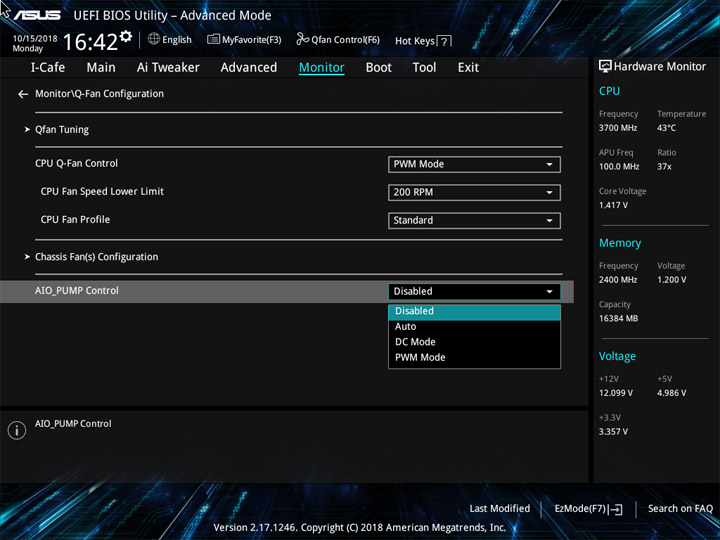Click the 43°C temperature value
Viewport: 720px width, 540px height.
(666, 128)
